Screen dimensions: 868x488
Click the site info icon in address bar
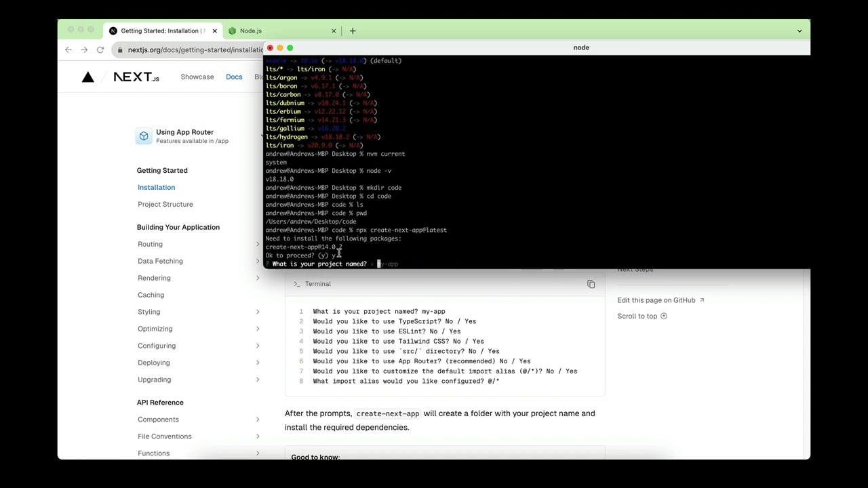pos(120,49)
